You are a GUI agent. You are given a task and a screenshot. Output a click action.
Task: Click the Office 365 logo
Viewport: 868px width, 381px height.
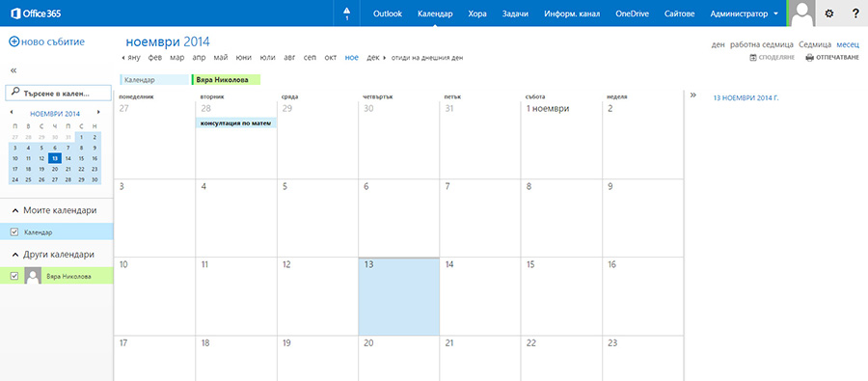(34, 14)
